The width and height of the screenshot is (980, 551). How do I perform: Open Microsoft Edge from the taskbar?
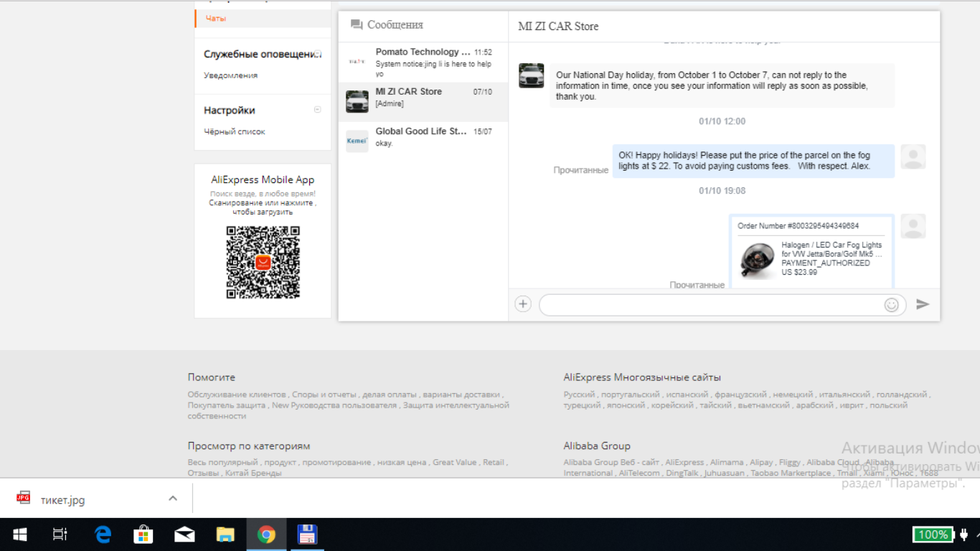[x=103, y=534]
